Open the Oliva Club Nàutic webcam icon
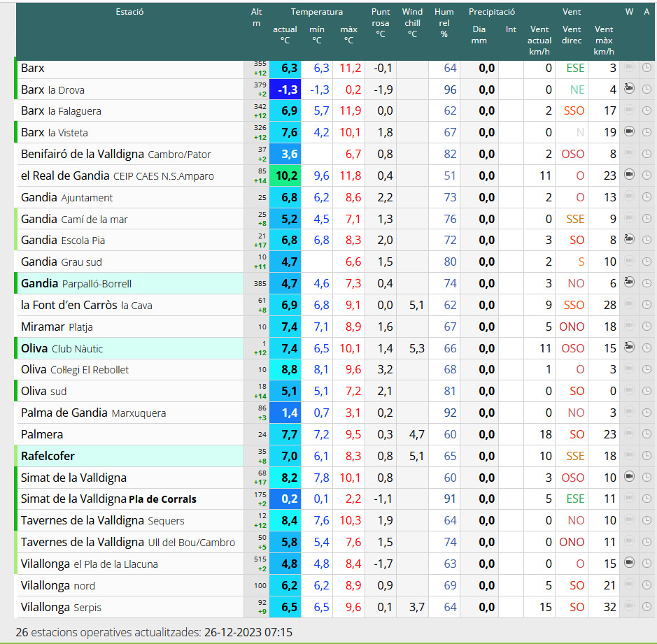657x644 pixels. pyautogui.click(x=629, y=347)
